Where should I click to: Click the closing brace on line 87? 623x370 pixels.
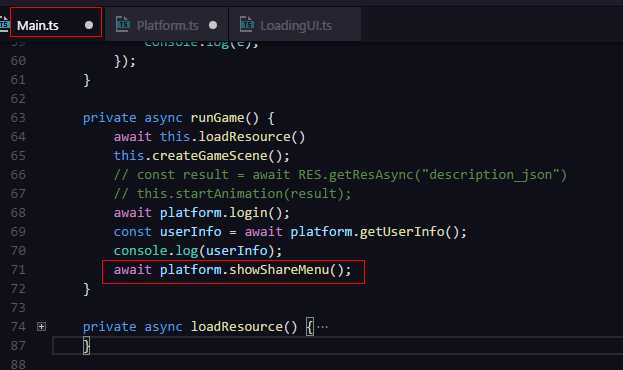tap(86, 346)
